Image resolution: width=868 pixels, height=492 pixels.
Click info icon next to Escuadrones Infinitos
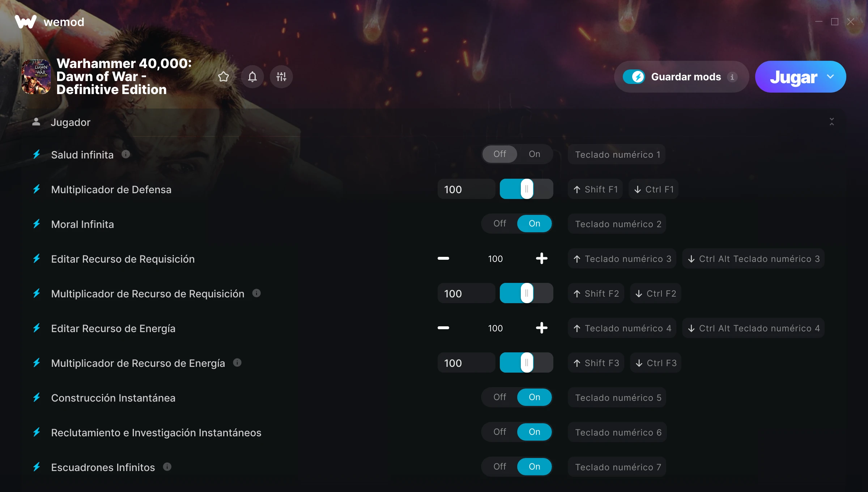[x=167, y=467]
